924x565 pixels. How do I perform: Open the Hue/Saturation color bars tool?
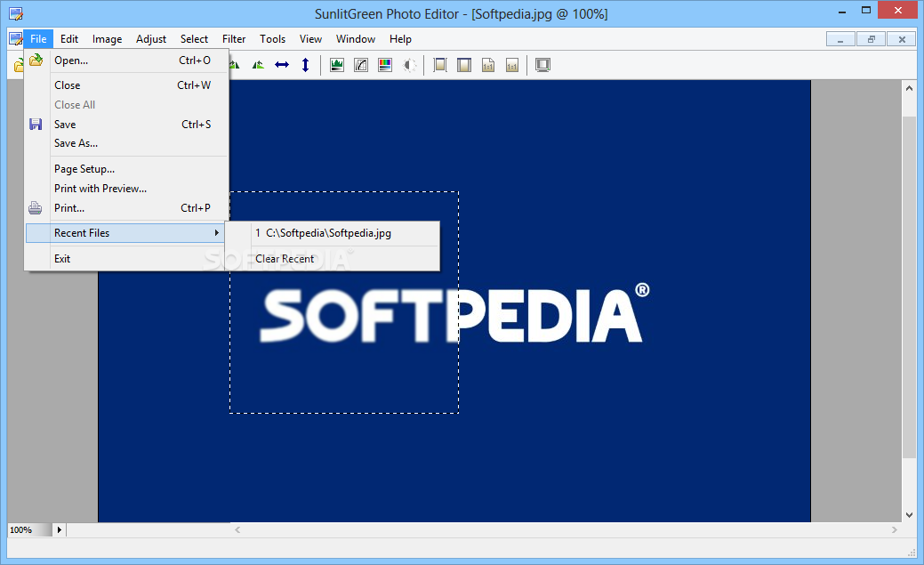point(385,65)
